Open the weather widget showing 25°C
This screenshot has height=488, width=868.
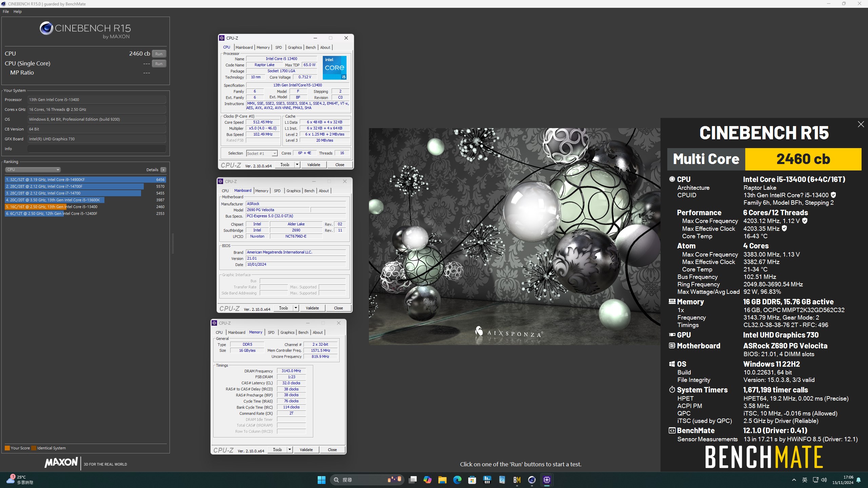click(20, 480)
